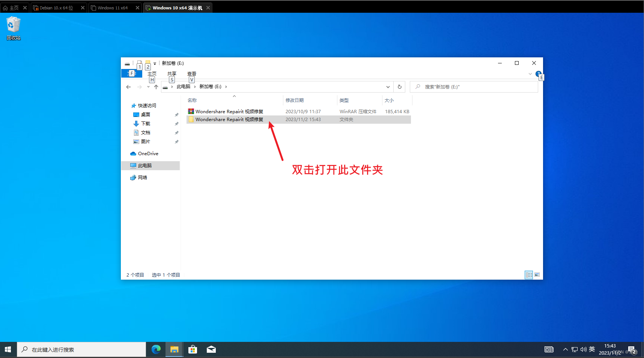Click the 英 input method indicator
Viewport: 644px width, 358px height.
(592, 349)
